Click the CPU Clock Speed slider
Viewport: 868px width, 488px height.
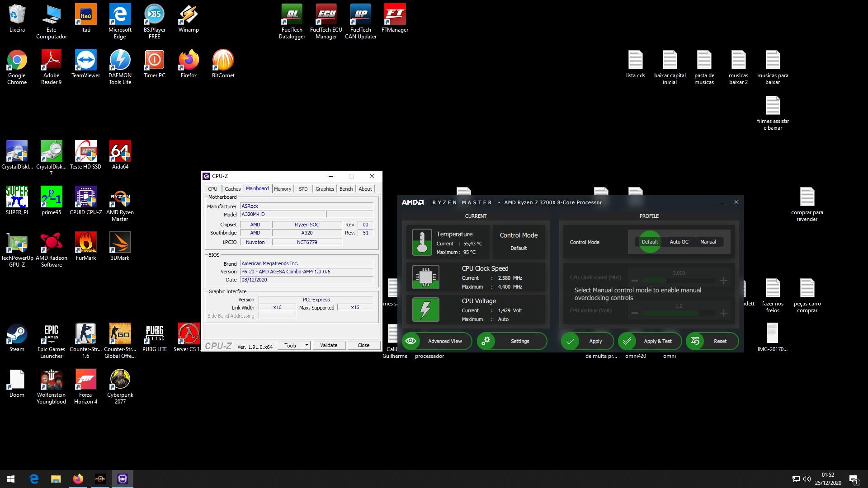point(679,281)
